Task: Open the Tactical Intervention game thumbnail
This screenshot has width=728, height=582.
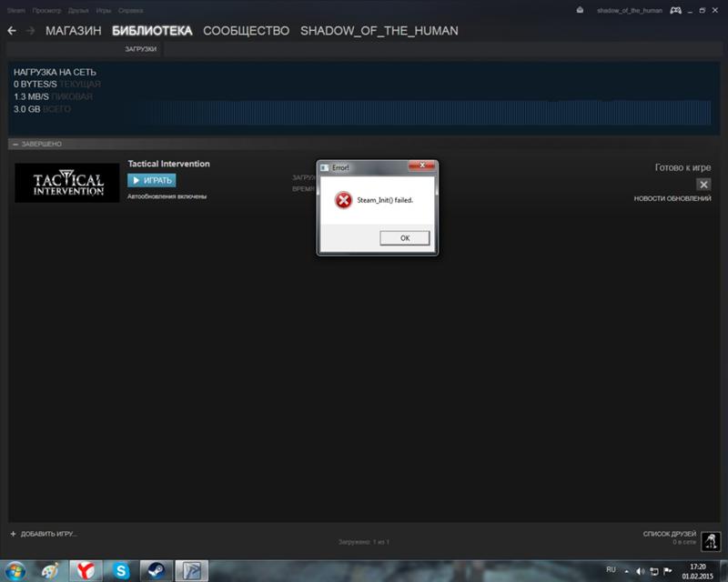Action: point(66,183)
